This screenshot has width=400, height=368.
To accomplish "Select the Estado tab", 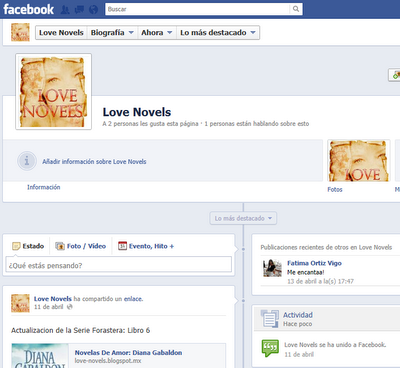I will tap(28, 246).
